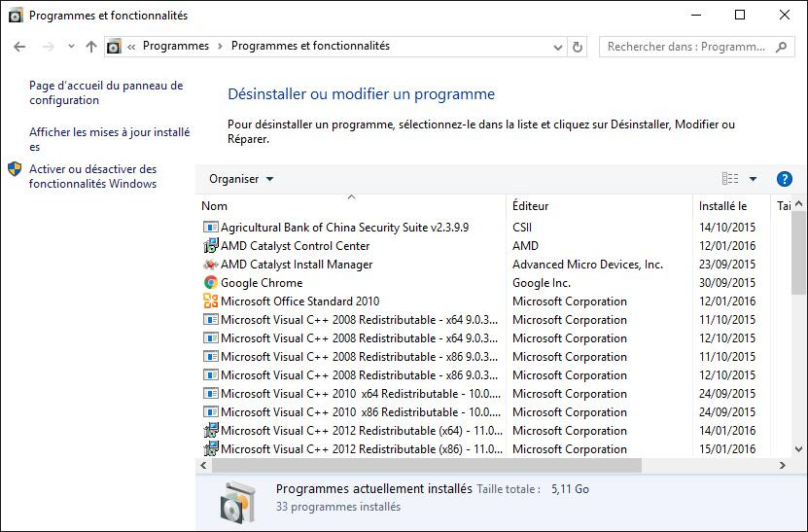808x532 pixels.
Task: Select Visual C++ 2008 x86 icon dated 12/10/2015
Action: (x=210, y=375)
